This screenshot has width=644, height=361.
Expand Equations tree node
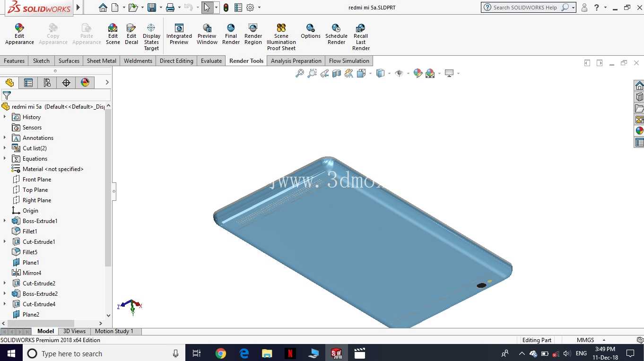(x=5, y=158)
